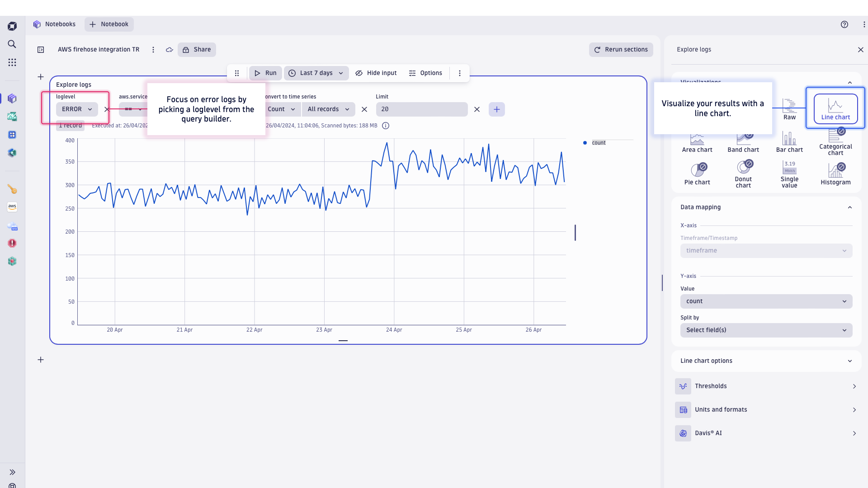Screen dimensions: 868x488
Task: Open the Last 7 days timeframe dropdown
Action: [x=316, y=73]
